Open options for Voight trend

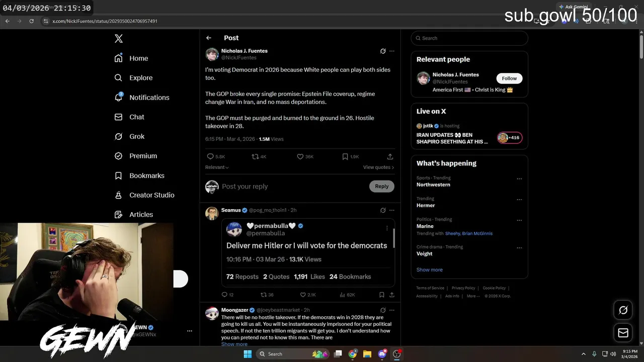click(519, 248)
